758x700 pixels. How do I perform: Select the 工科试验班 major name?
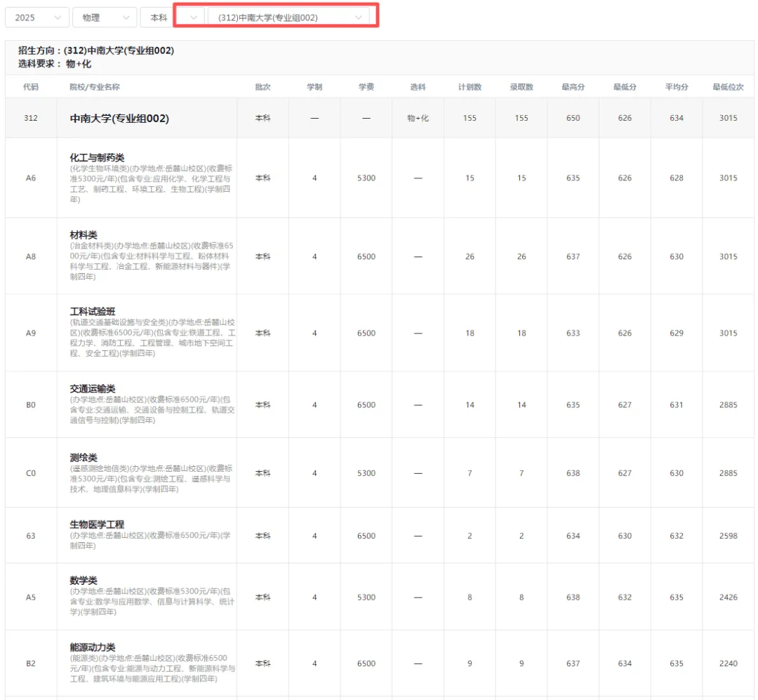(93, 312)
